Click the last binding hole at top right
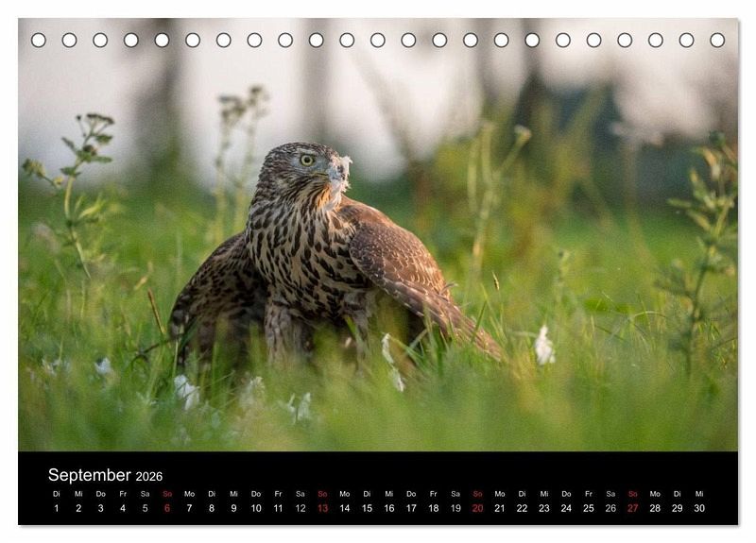 [717, 40]
